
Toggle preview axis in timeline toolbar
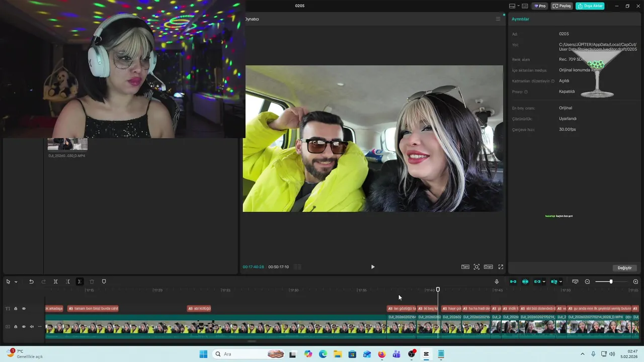[554, 282]
